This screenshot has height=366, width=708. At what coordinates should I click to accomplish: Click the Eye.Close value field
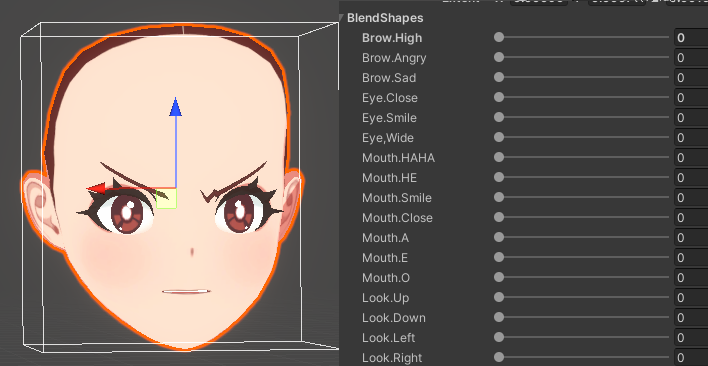click(x=691, y=97)
